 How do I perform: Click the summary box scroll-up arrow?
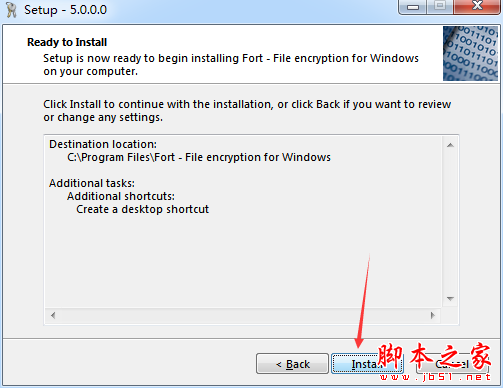(450, 145)
